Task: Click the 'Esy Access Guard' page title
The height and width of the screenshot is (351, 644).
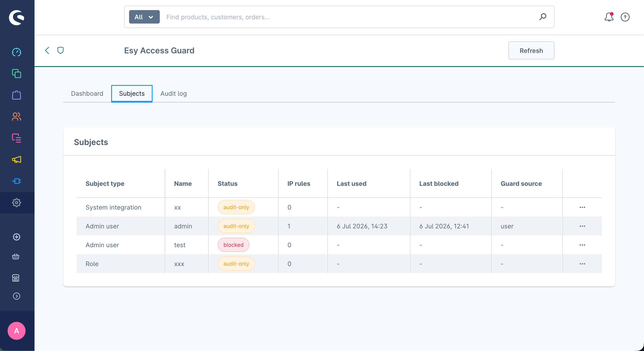Action: (159, 50)
